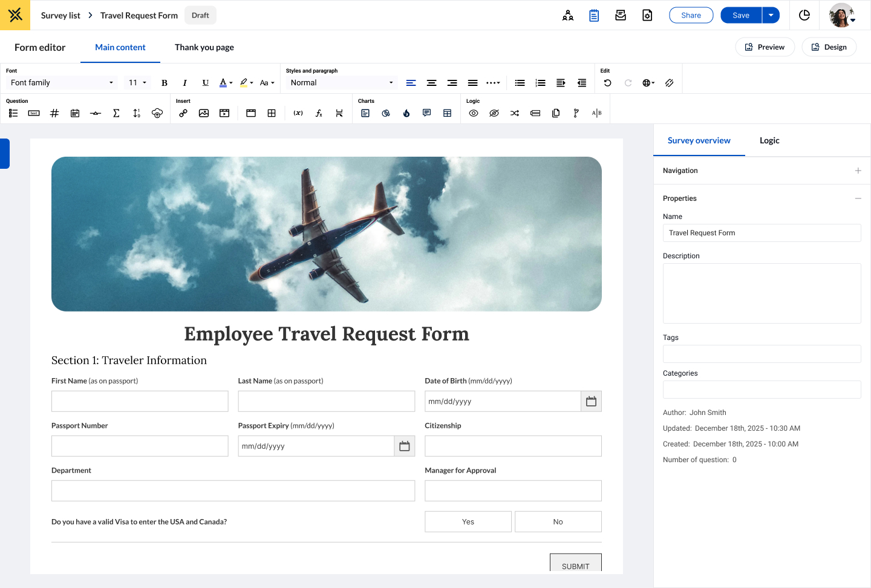Image resolution: width=871 pixels, height=588 pixels.
Task: Click the Department input field
Action: (233, 491)
